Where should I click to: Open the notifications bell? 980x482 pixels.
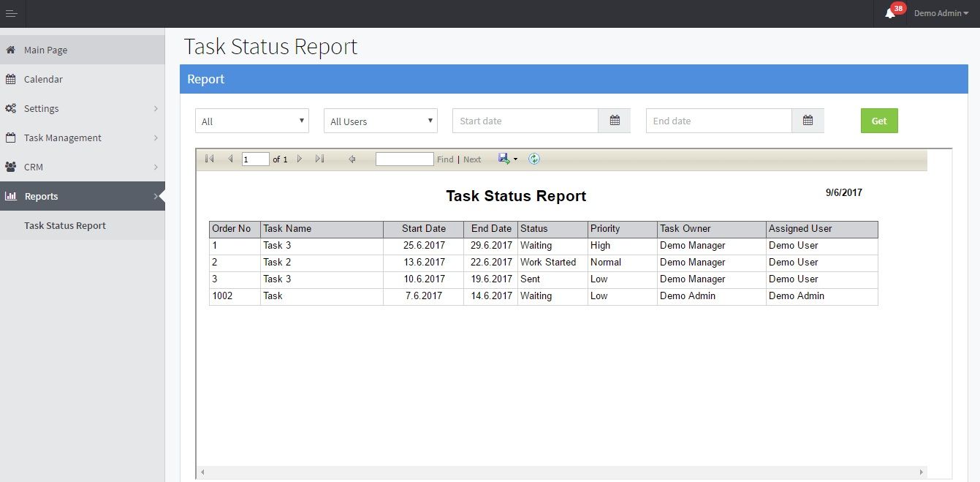point(889,13)
